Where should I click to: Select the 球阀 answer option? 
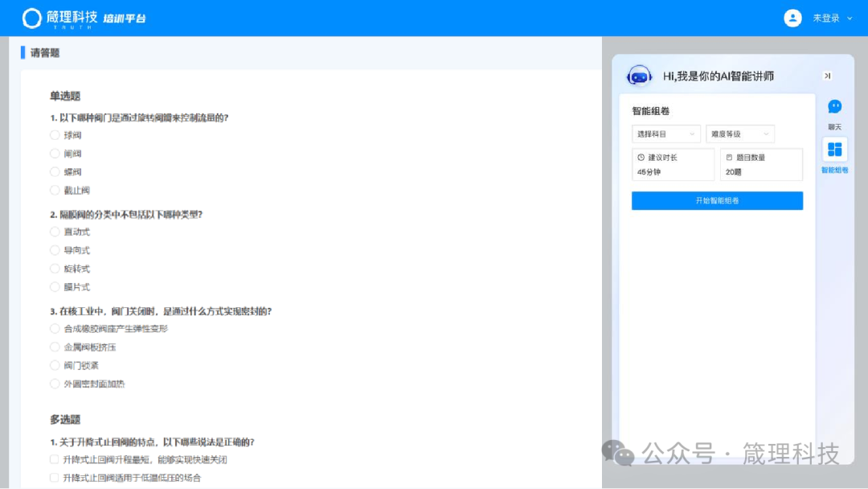tap(55, 135)
